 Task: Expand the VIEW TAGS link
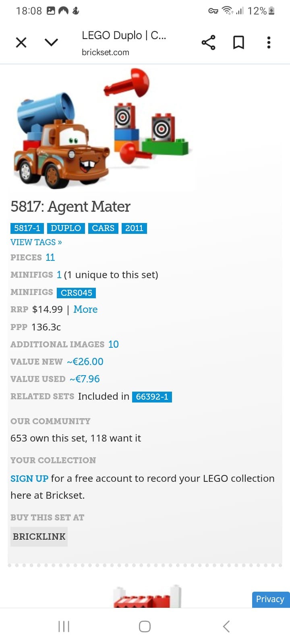(36, 242)
